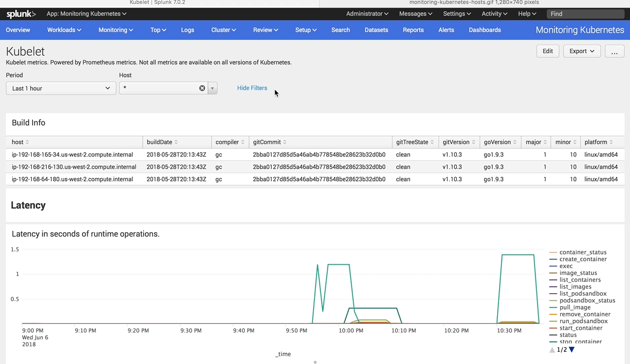The height and width of the screenshot is (364, 630).
Task: Open the Workloads nav menu
Action: pos(64,30)
